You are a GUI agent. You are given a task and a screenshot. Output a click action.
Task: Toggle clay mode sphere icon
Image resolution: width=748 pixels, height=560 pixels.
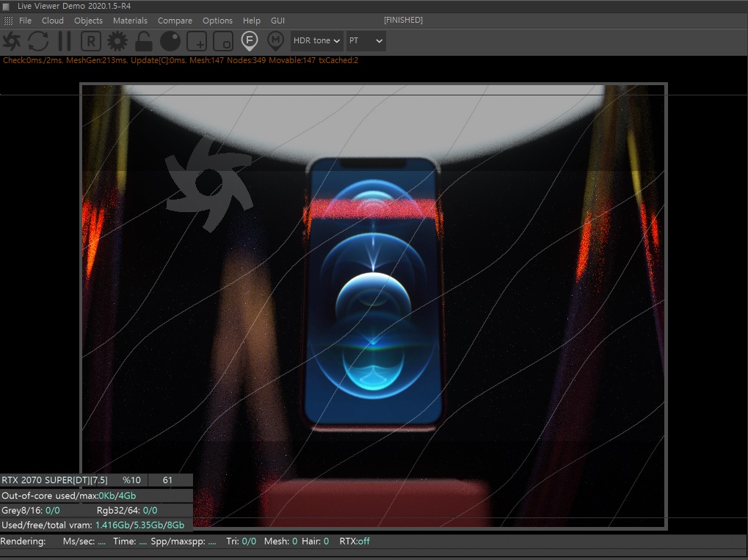(x=170, y=41)
